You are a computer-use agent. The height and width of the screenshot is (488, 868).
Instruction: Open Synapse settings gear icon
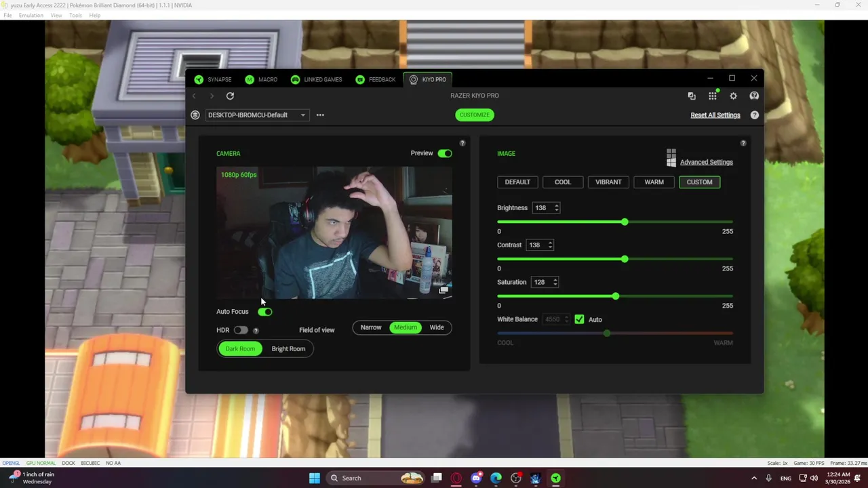733,96
